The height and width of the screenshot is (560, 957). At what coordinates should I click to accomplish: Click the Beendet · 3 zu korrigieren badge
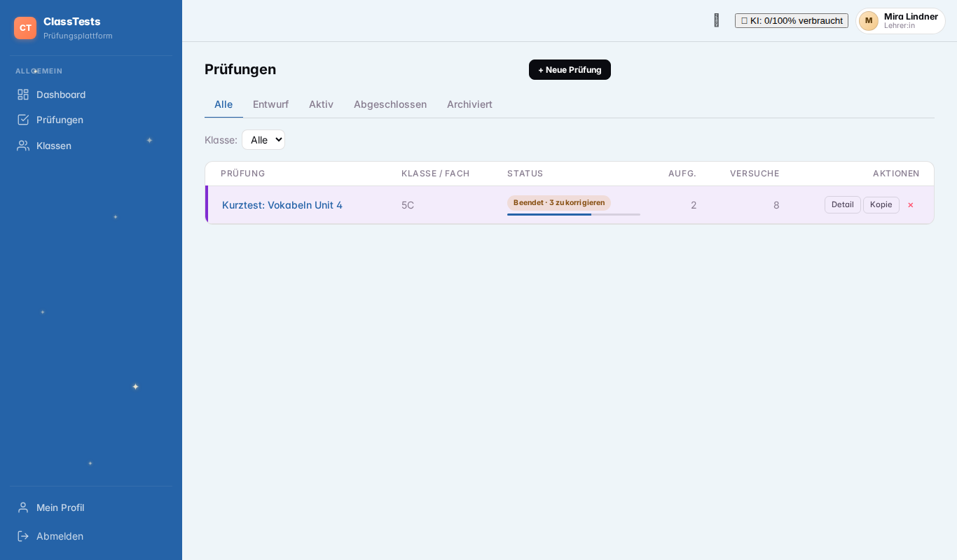point(559,203)
